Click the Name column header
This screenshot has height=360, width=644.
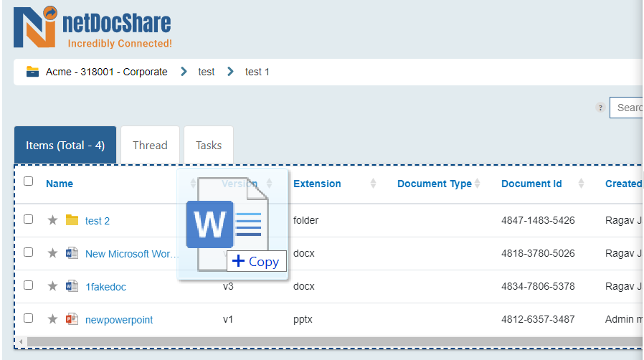point(60,184)
